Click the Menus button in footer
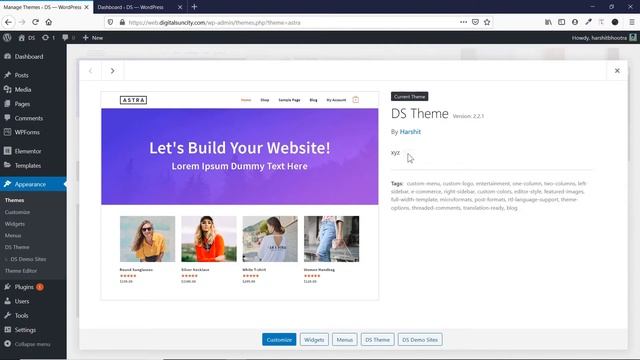 click(345, 340)
